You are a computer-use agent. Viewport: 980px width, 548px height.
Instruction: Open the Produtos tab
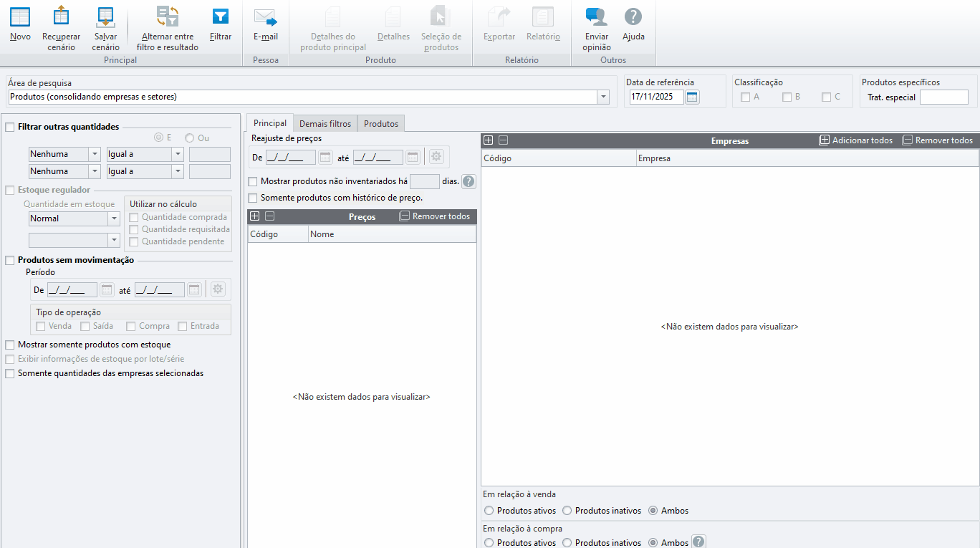(x=380, y=124)
